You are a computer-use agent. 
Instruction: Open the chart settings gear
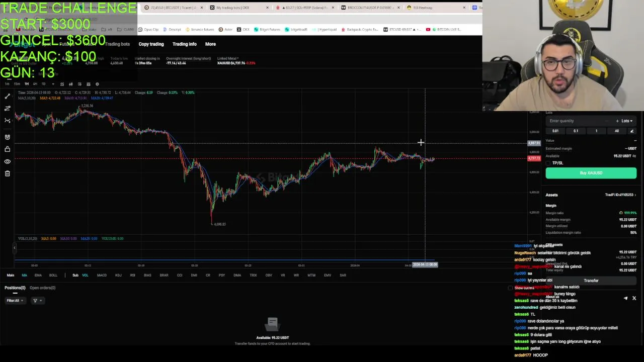[x=97, y=84]
